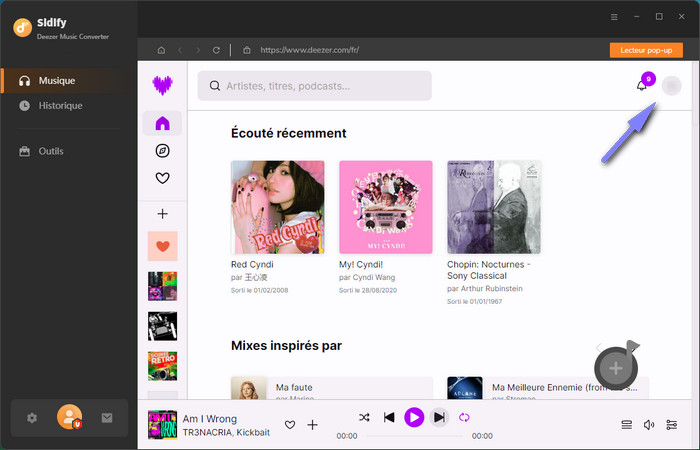Open the Outils section
This screenshot has width=700, height=450.
pyautogui.click(x=50, y=151)
